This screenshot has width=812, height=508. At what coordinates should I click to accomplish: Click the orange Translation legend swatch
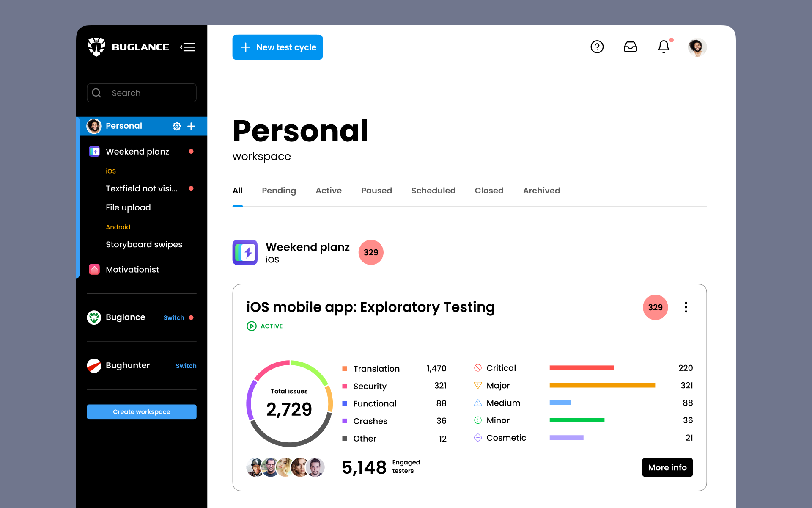pos(345,369)
